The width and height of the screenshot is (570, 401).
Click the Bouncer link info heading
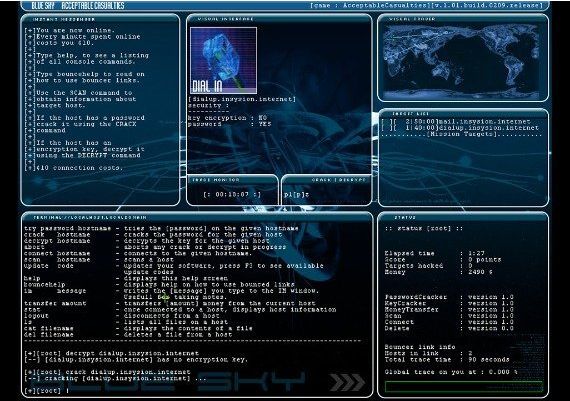click(420, 347)
